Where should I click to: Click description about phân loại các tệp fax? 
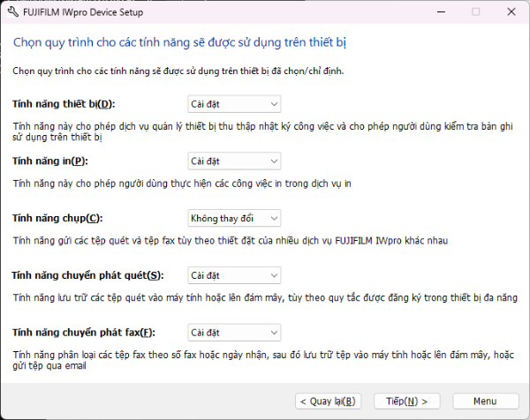tap(263, 360)
